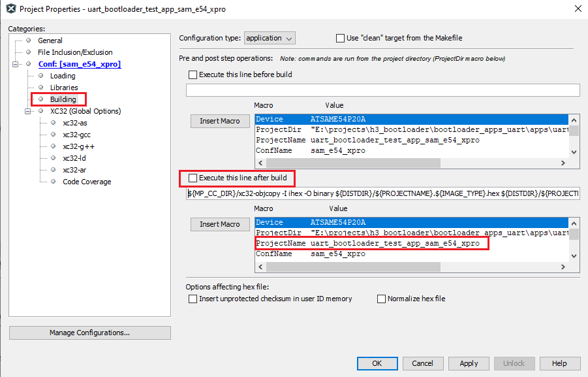
Task: Enable 'Execute this line after build'
Action: [x=193, y=178]
